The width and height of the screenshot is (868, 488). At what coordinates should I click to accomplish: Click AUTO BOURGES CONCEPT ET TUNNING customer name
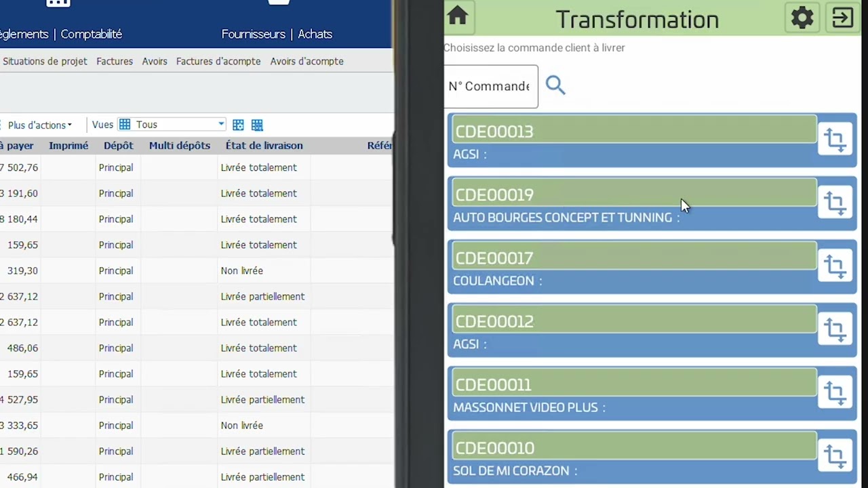point(562,218)
